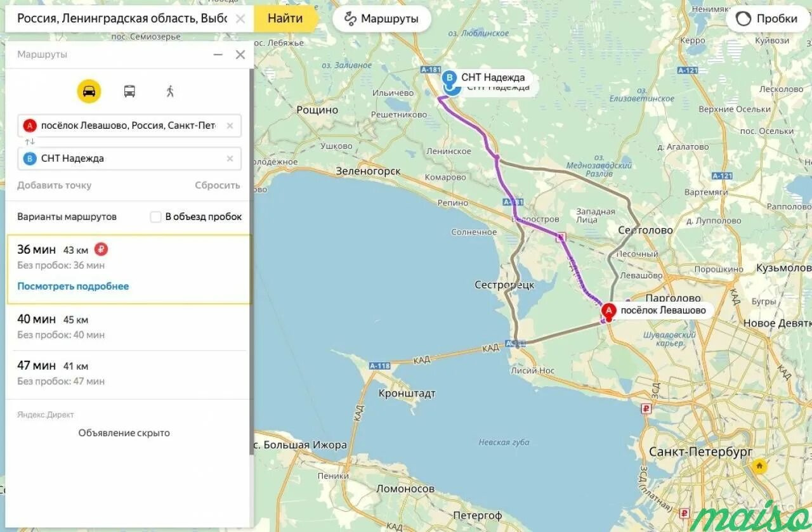
Task: Click Добавить точку link
Action: tap(55, 185)
